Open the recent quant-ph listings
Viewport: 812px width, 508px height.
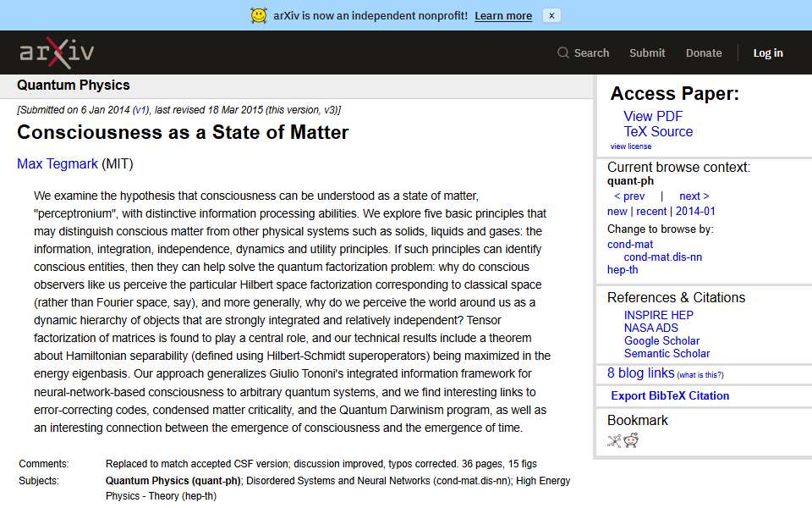[x=651, y=212]
